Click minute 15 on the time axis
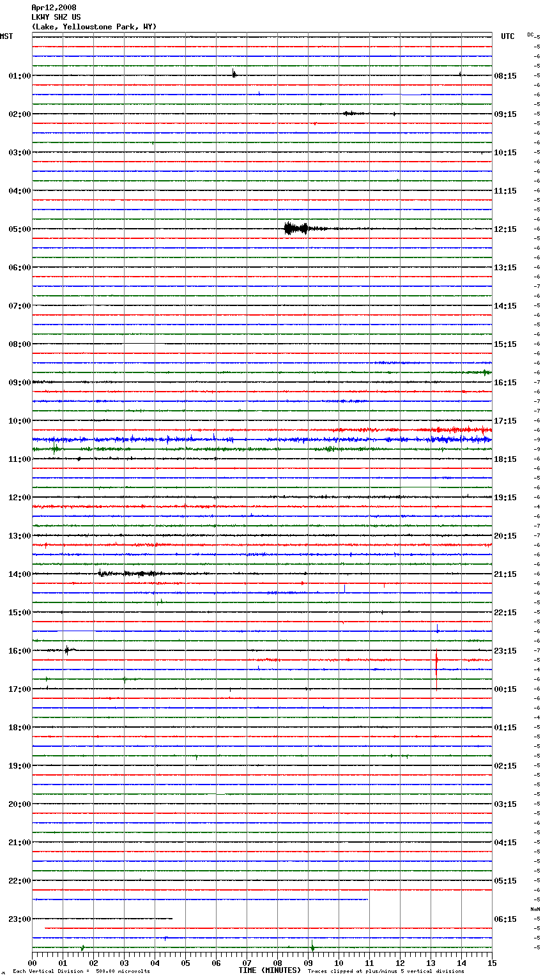 (492, 963)
